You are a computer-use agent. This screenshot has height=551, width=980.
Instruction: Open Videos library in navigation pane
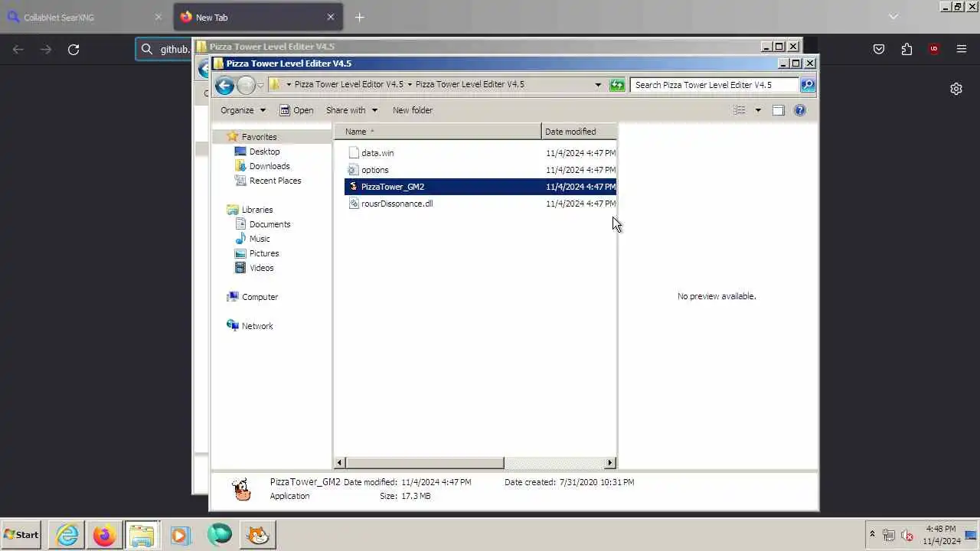tap(261, 268)
